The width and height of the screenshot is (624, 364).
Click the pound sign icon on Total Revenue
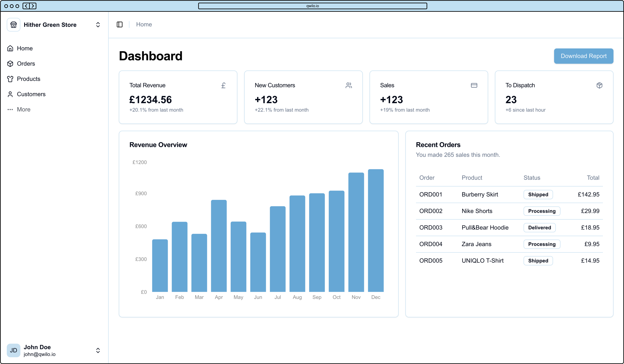pos(223,85)
